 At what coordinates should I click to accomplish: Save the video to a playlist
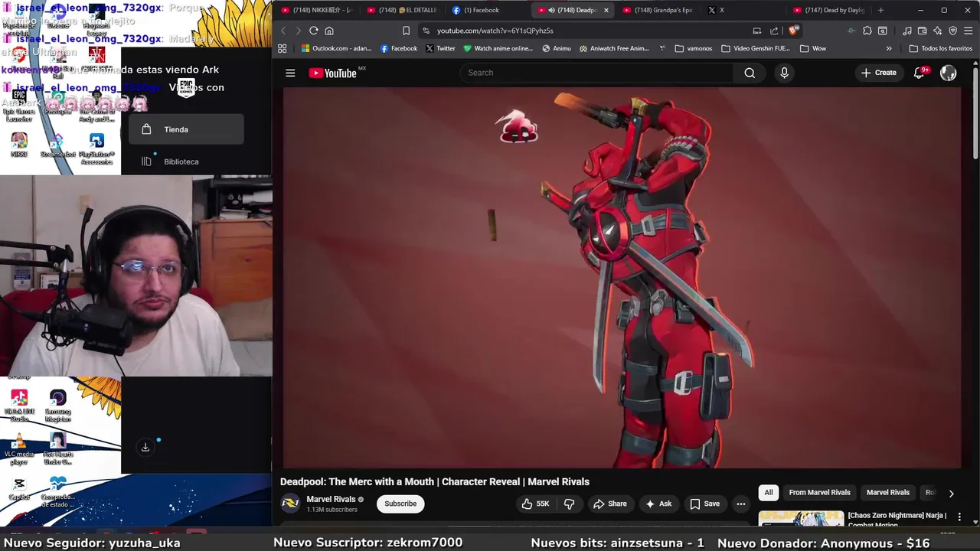(x=705, y=504)
